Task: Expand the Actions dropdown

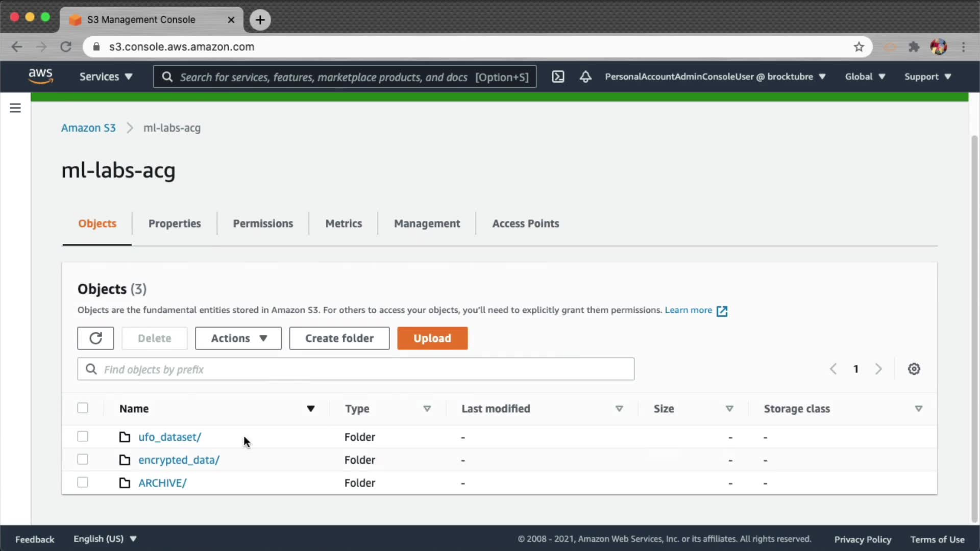Action: [x=238, y=338]
